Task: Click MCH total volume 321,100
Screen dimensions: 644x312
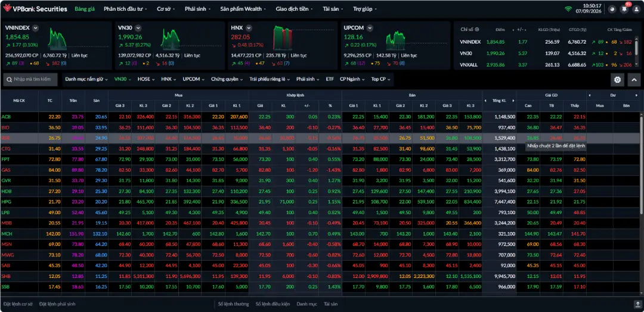Action: point(505,233)
